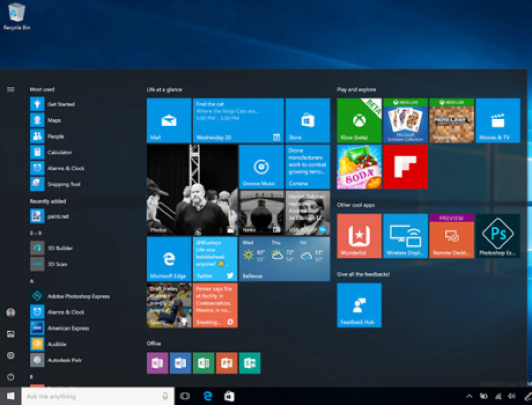Select Snipping Tool in Most used
Screen dimensions: 532x405
(63, 184)
